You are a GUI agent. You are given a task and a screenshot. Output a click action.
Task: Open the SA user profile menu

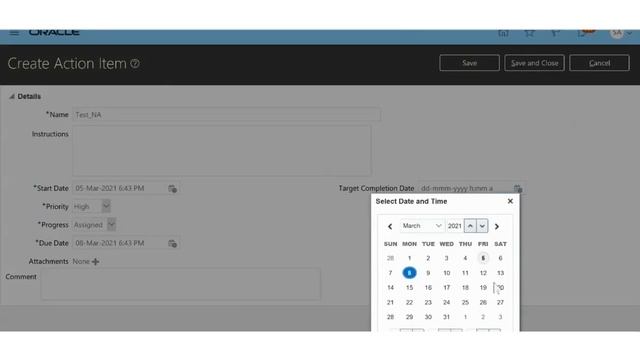(621, 33)
